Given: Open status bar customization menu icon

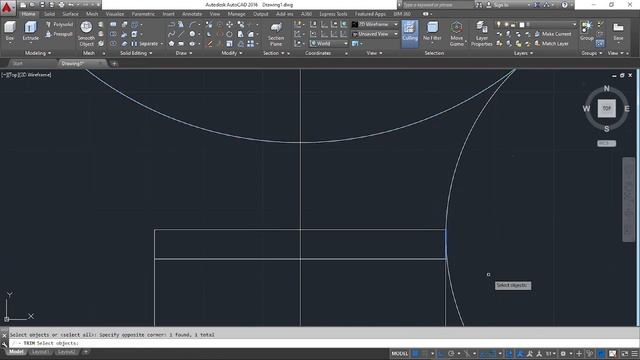Looking at the screenshot, I should [634, 353].
